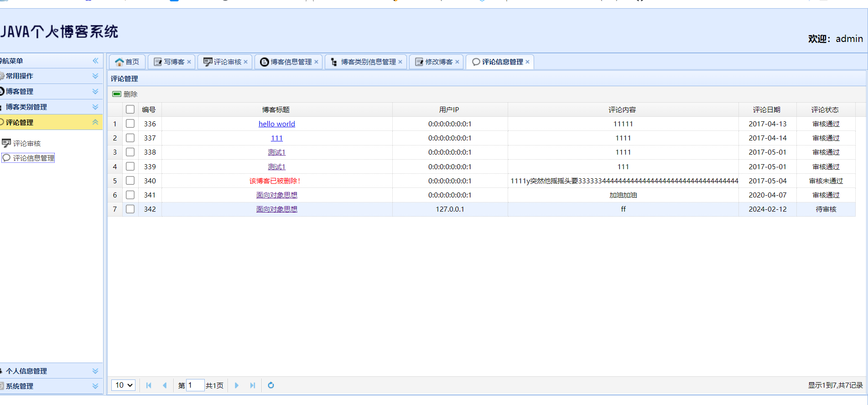Click the 加油加油 comment cell
The height and width of the screenshot is (405, 868).
click(x=623, y=195)
